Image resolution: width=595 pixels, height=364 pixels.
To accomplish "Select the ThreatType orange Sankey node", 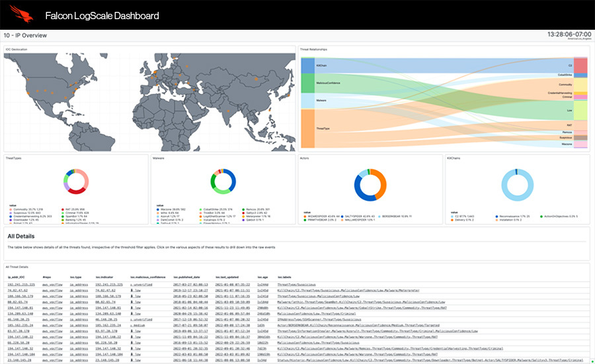I will (x=307, y=129).
